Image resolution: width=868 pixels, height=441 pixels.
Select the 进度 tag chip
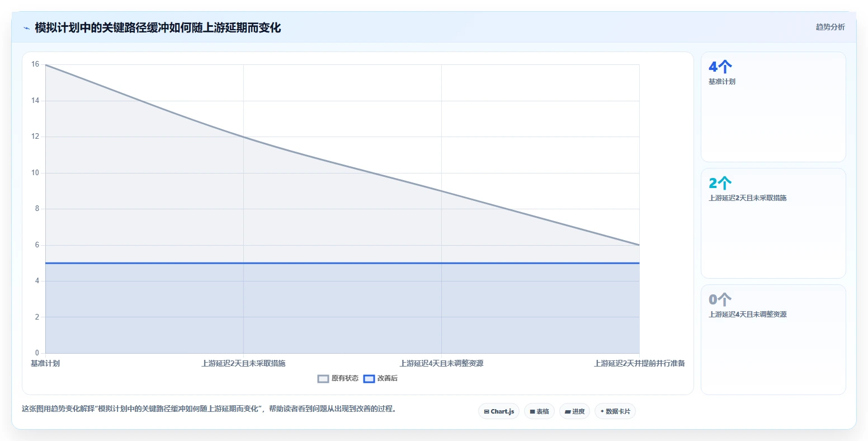pyautogui.click(x=574, y=411)
